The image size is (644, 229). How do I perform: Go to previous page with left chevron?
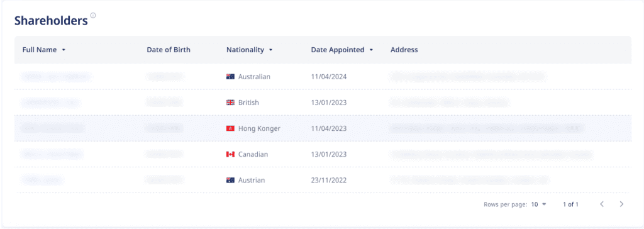pos(602,204)
